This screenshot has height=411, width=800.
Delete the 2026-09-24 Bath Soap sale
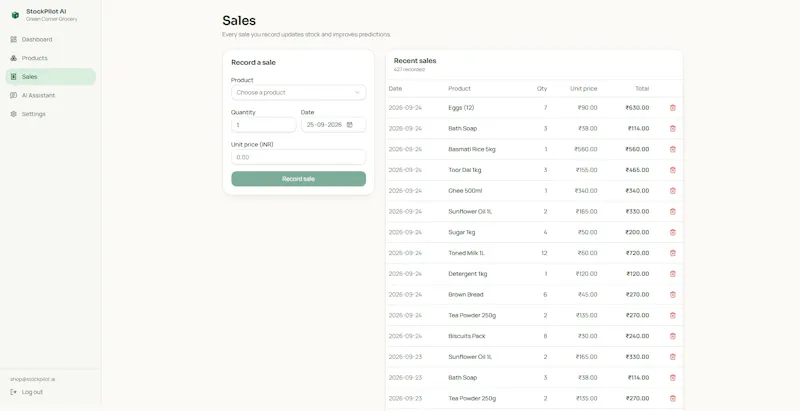click(x=672, y=129)
